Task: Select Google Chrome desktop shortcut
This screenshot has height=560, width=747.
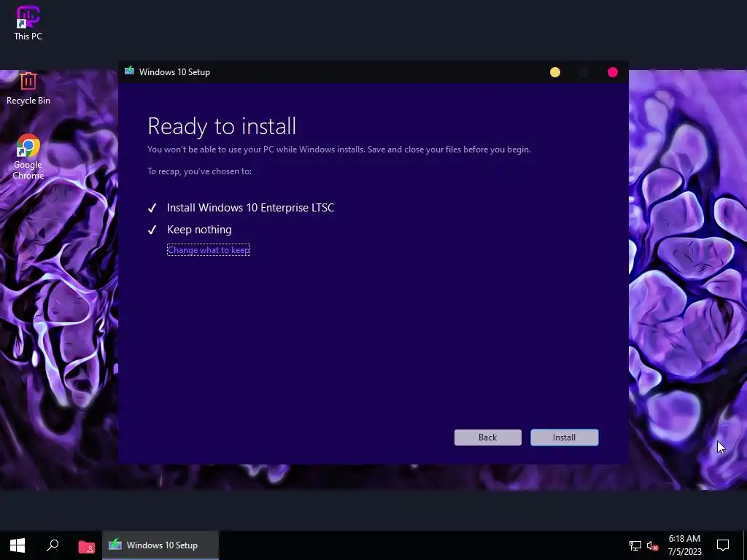Action: point(28,157)
